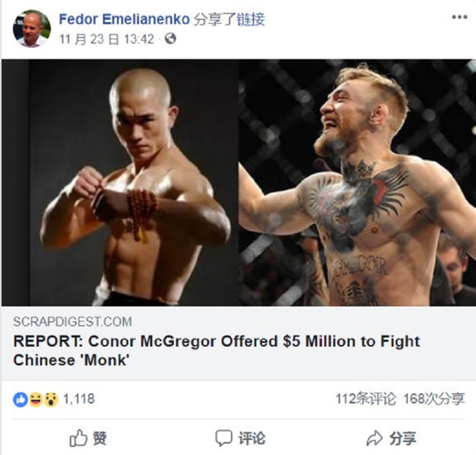Open the shared link preview image
The height and width of the screenshot is (455, 476).
[238, 182]
